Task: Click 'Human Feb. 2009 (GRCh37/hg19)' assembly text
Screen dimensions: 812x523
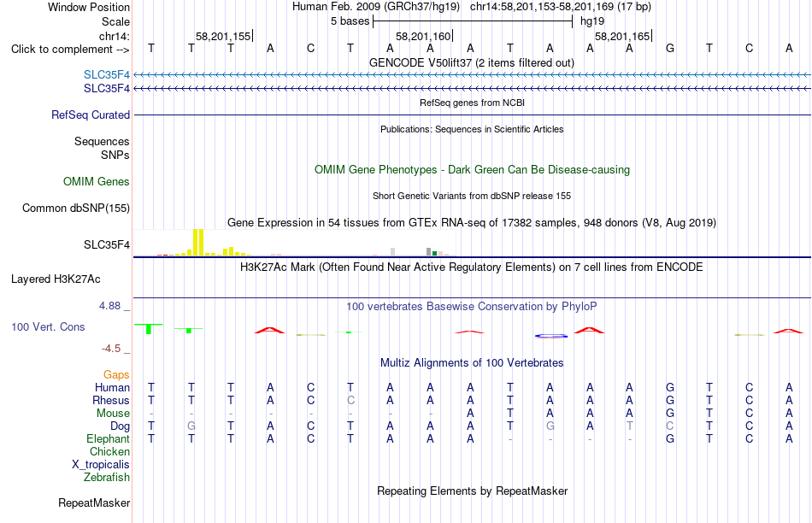Action: coord(376,7)
